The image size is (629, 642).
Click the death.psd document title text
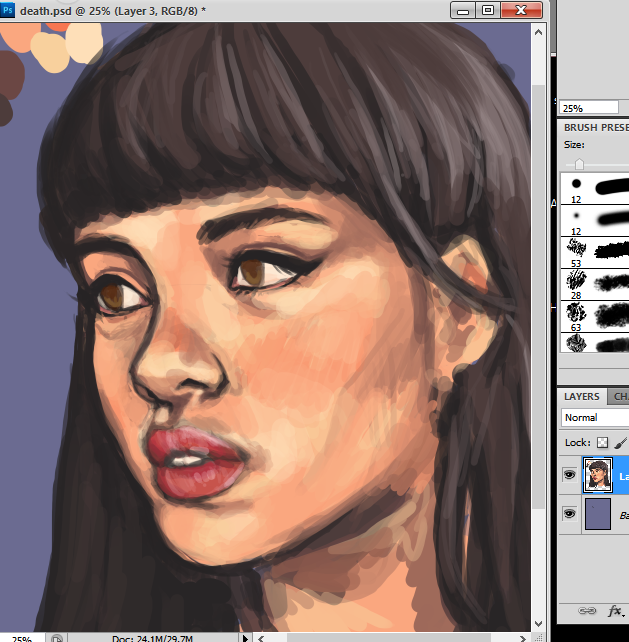point(113,11)
